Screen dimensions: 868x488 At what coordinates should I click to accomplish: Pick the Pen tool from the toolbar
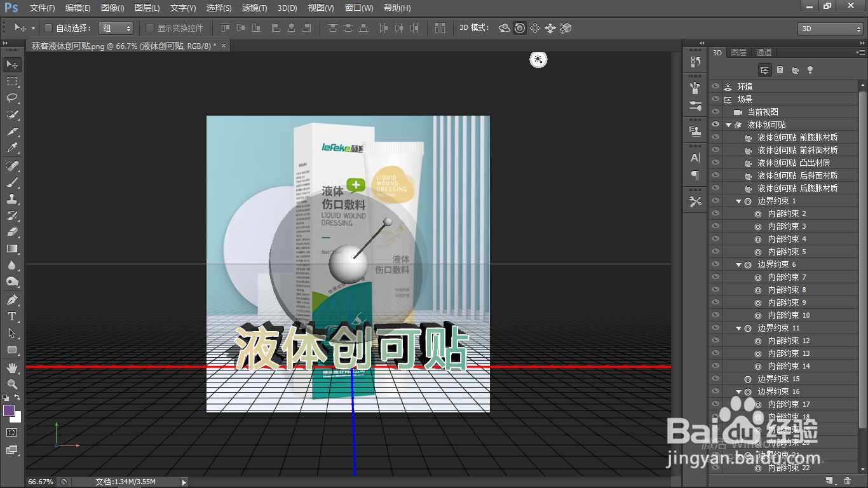(11, 299)
